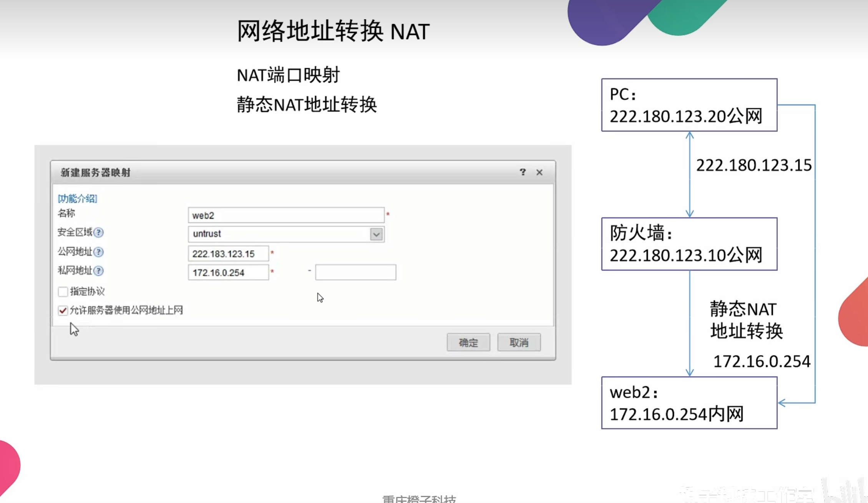This screenshot has width=868, height=503.
Task: Click the help icon beside 私网地址
Action: point(98,271)
